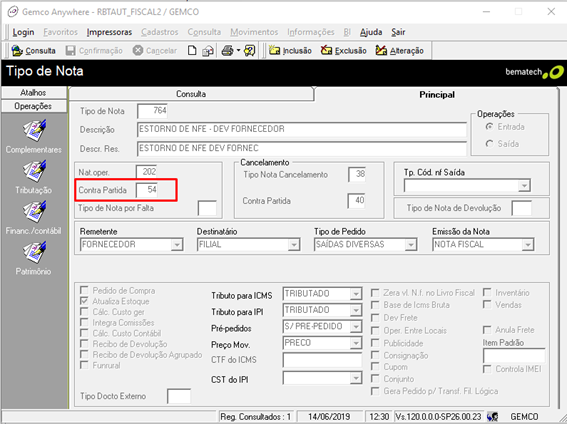The width and height of the screenshot is (567, 424).
Task: Click the CTF do ICMS field
Action: coord(322,360)
